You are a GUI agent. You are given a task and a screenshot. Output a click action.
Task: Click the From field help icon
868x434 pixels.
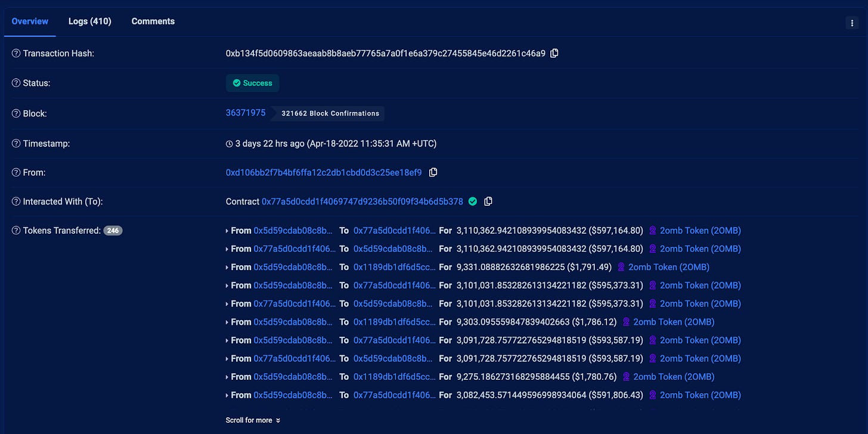click(x=16, y=173)
